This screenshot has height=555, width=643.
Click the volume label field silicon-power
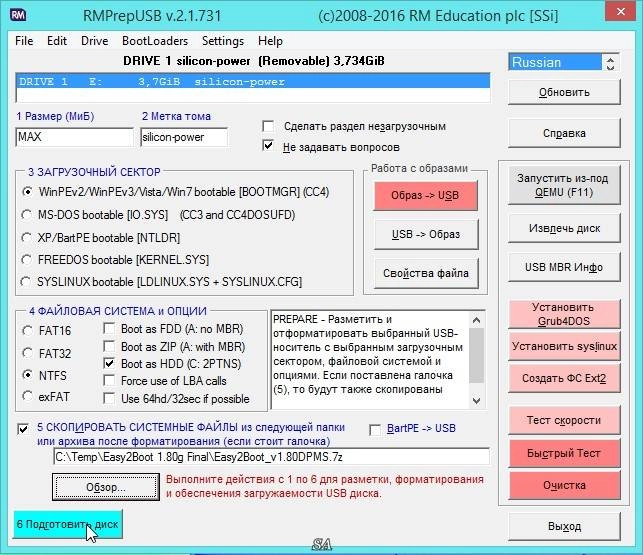point(184,137)
